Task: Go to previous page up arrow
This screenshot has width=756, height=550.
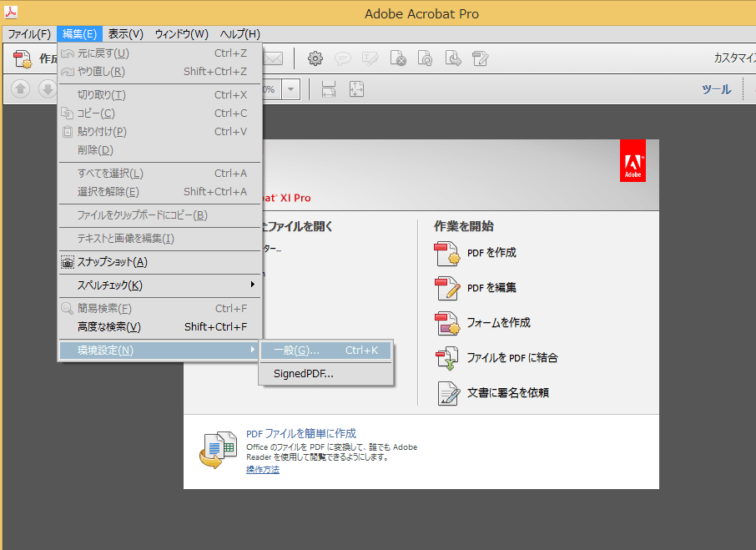Action: pyautogui.click(x=20, y=89)
